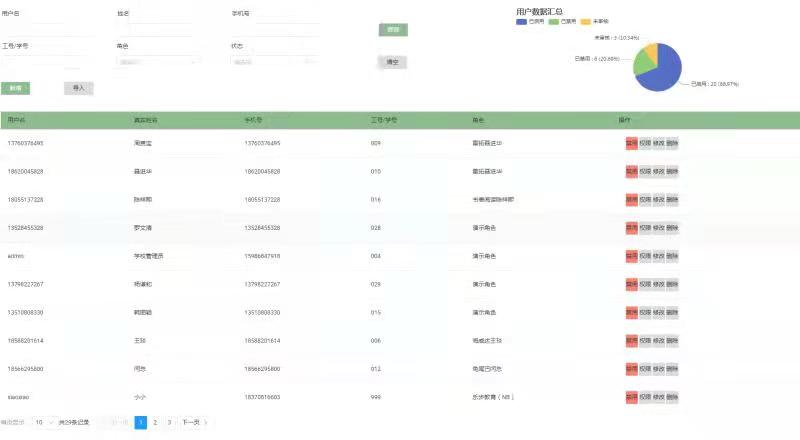Go to page 2 in pagination
Screen dimensions: 800x440
pyautogui.click(x=155, y=423)
